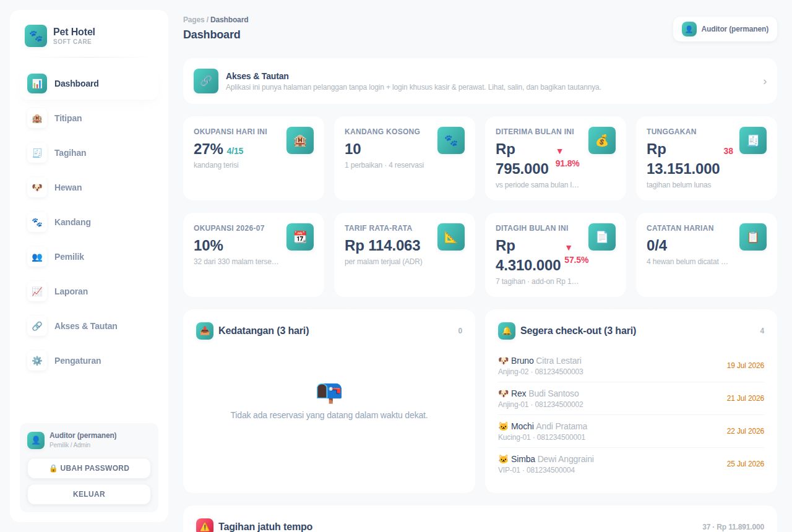The width and height of the screenshot is (792, 532).
Task: Click the 10 Kandang Kosong value
Action: point(353,149)
